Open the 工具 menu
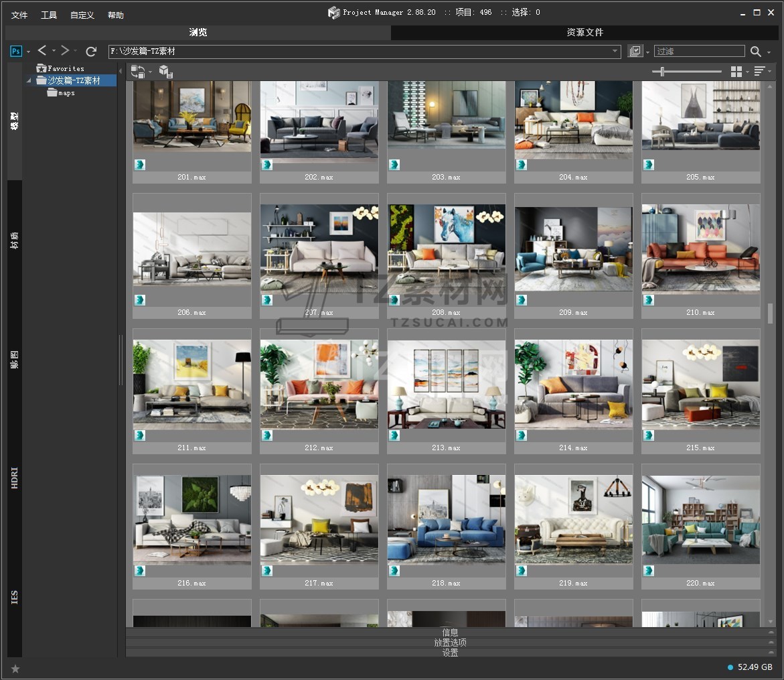 coord(49,15)
